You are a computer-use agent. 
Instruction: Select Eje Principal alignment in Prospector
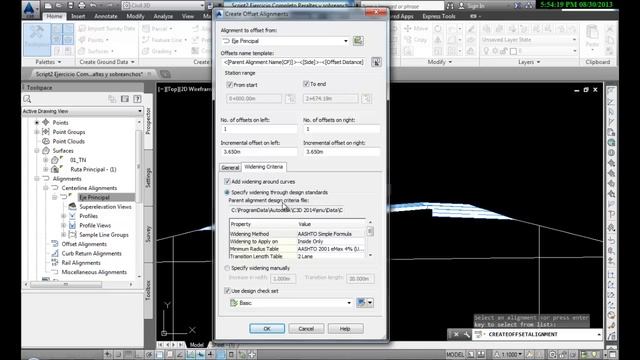pos(94,197)
